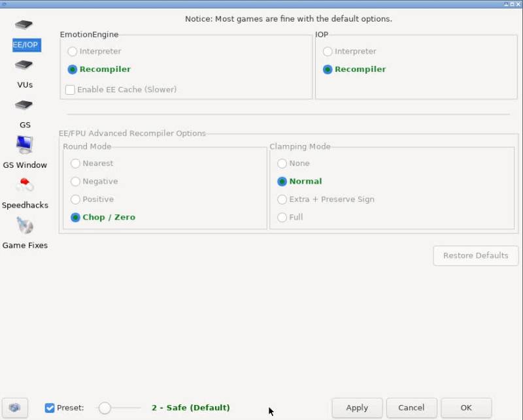The width and height of the screenshot is (523, 420).
Task: Close the settings window
Action: 518,4
